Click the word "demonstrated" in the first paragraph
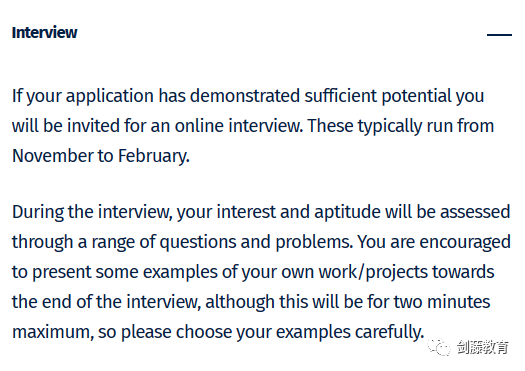Viewport: 525px width, 371px height. point(245,96)
